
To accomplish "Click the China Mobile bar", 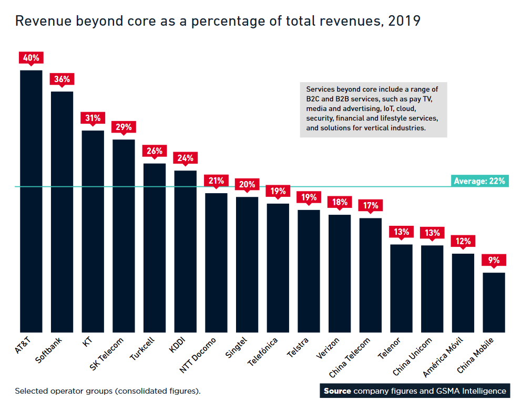I will click(x=494, y=303).
